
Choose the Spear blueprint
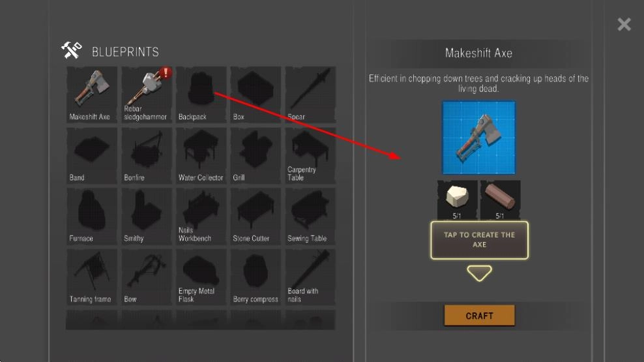[310, 95]
